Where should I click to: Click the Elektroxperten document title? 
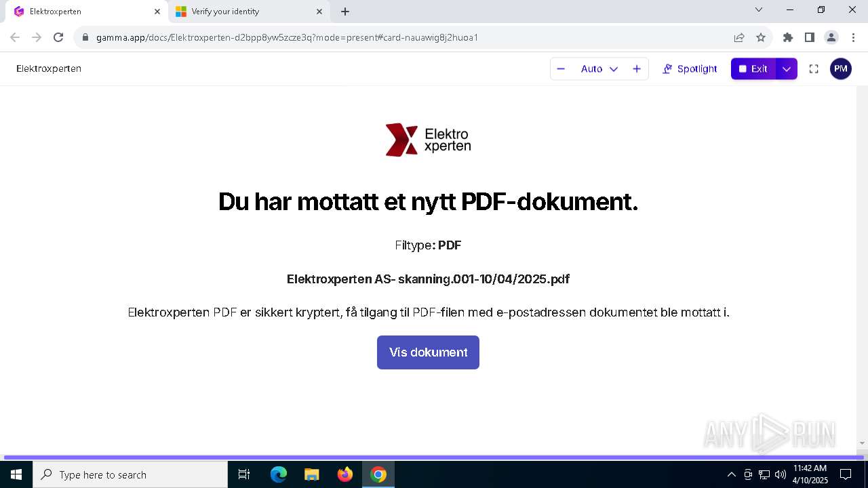pyautogui.click(x=49, y=68)
